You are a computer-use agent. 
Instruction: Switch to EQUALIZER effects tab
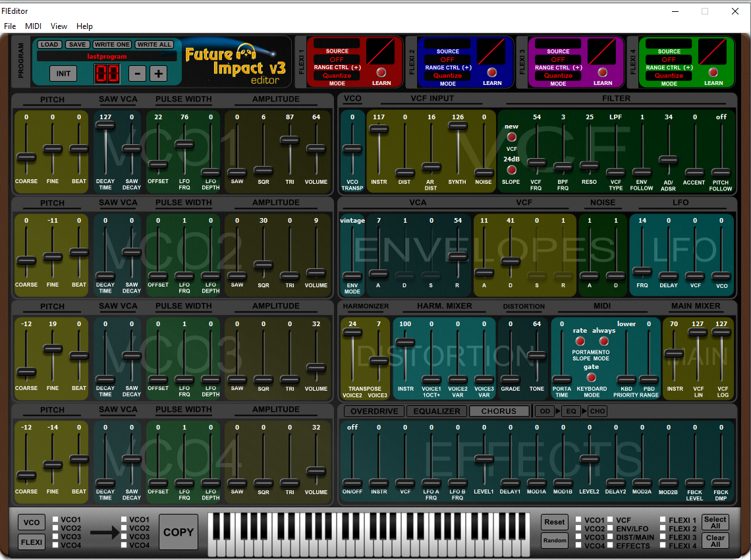(437, 411)
